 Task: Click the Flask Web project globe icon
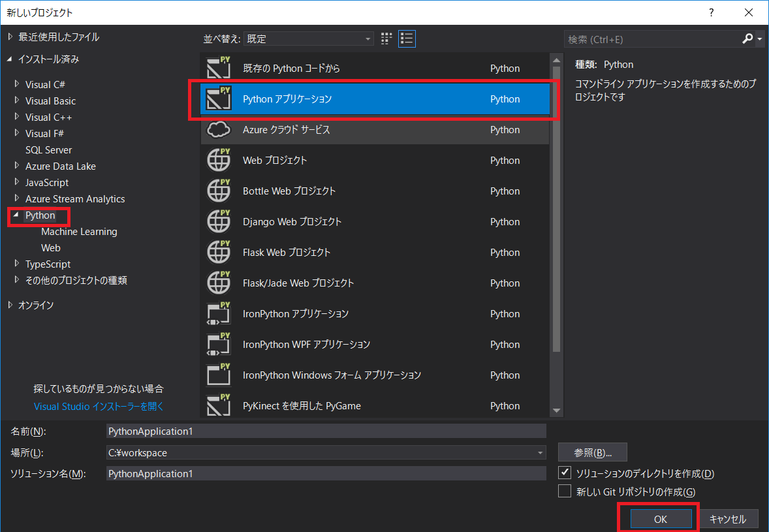click(219, 252)
